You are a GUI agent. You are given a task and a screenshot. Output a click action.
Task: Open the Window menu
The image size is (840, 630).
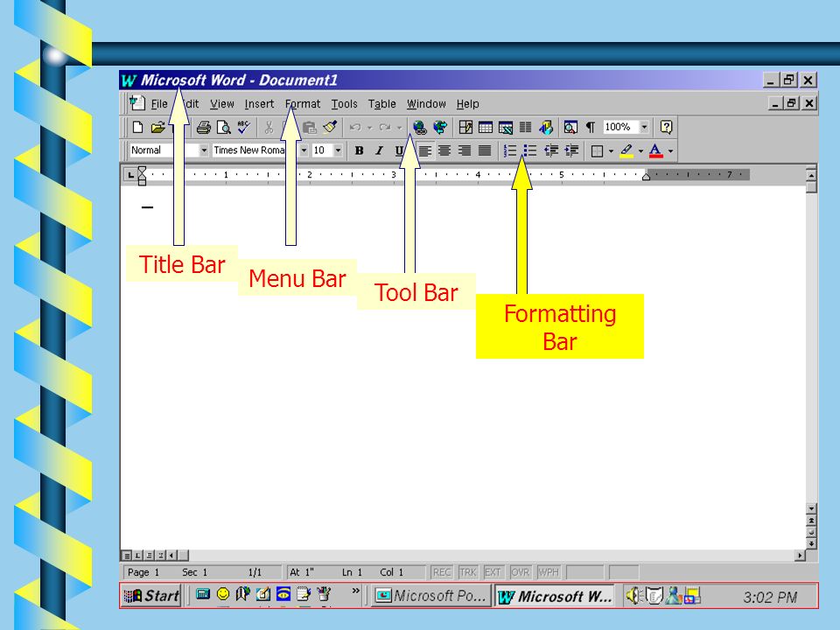426,104
